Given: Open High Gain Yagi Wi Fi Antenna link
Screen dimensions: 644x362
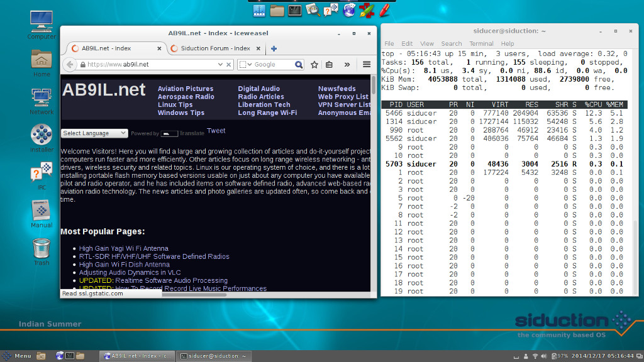Looking at the screenshot, I should [124, 248].
